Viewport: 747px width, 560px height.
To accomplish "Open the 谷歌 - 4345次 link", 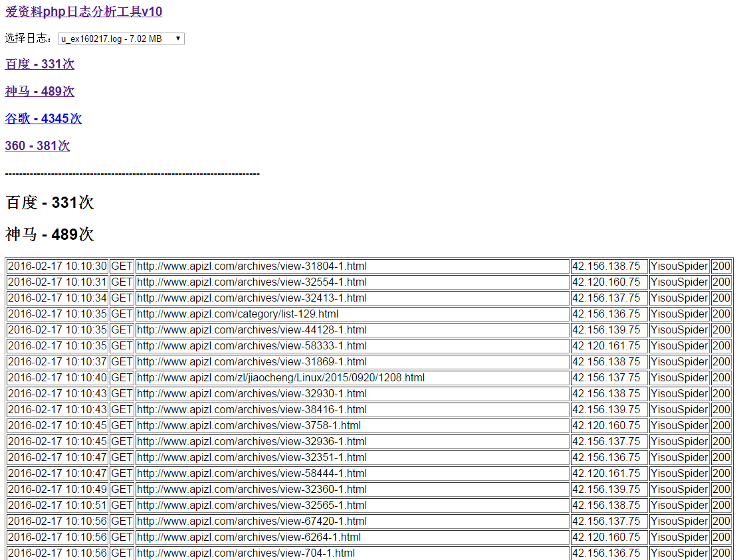I will (43, 119).
